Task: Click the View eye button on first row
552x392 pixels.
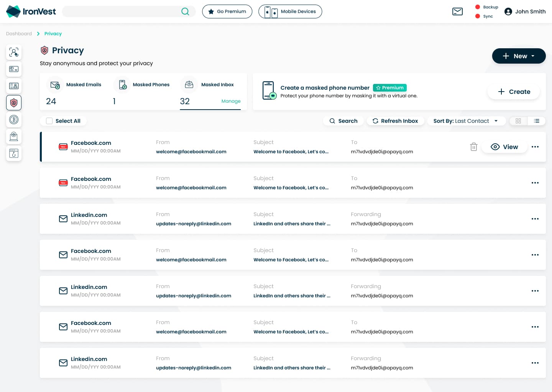Action: tap(504, 147)
